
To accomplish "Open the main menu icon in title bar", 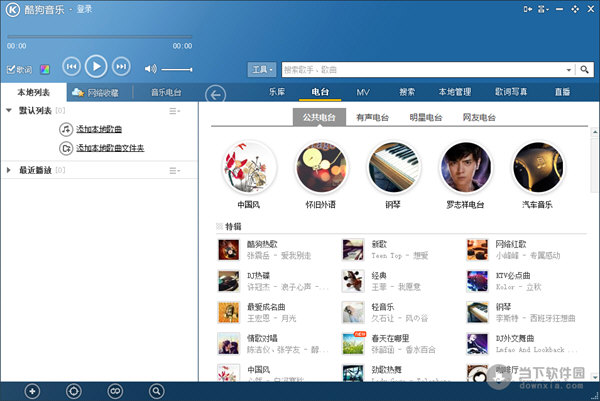I will [543, 9].
